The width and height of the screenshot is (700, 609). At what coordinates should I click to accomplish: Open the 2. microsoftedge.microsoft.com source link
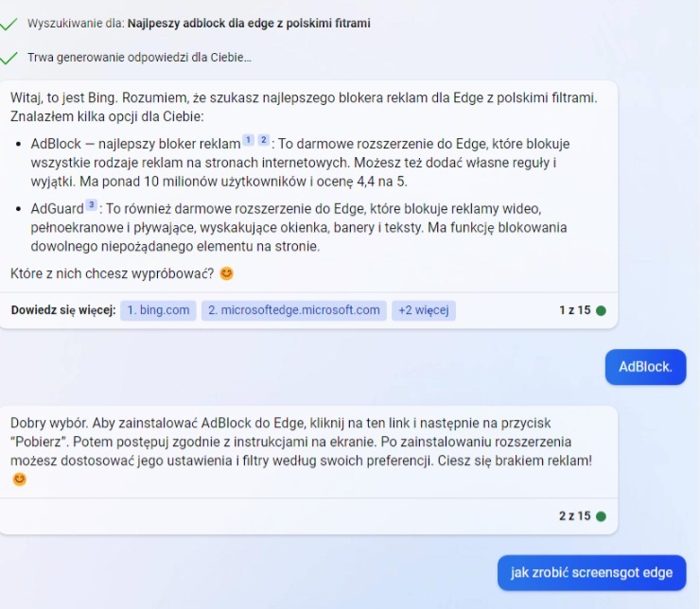[294, 310]
